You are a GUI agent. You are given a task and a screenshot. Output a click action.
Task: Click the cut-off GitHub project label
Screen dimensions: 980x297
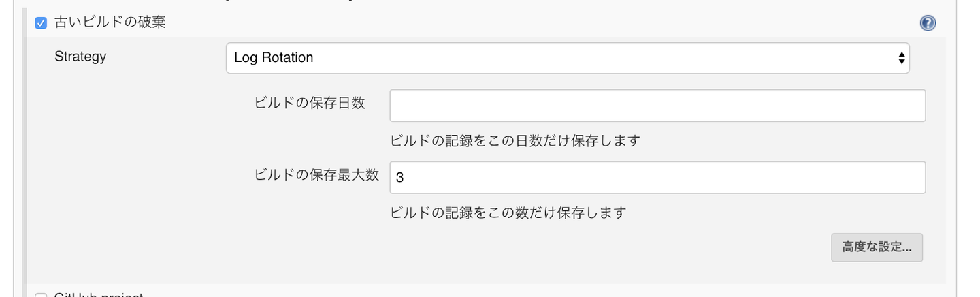[x=99, y=295]
